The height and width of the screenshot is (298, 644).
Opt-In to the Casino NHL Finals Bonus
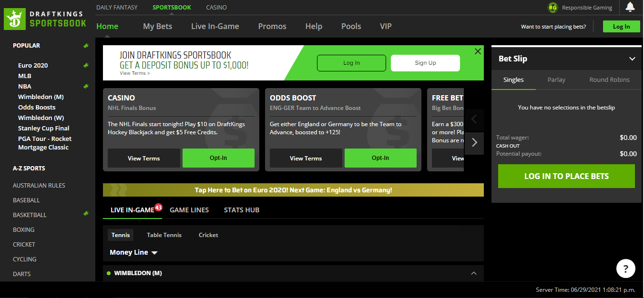coord(218,158)
